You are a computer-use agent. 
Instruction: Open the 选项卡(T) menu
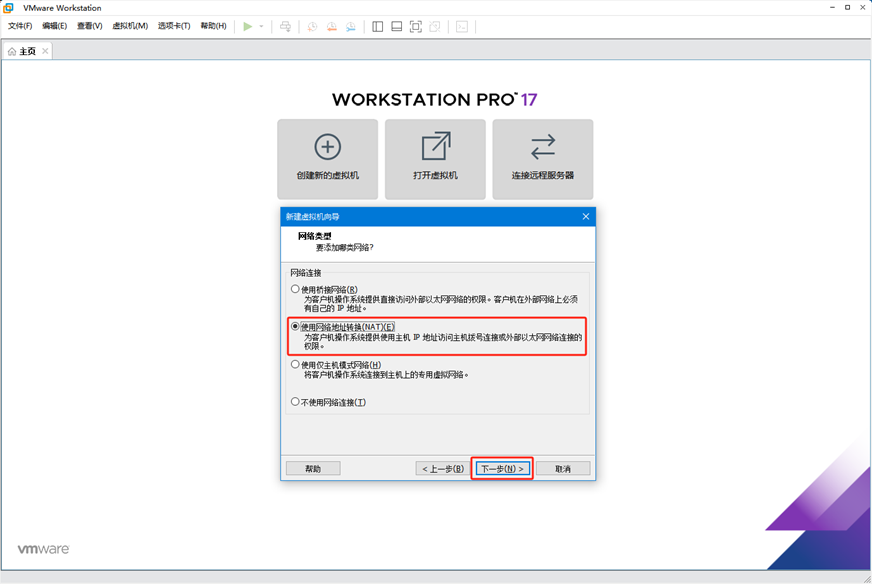(x=174, y=26)
